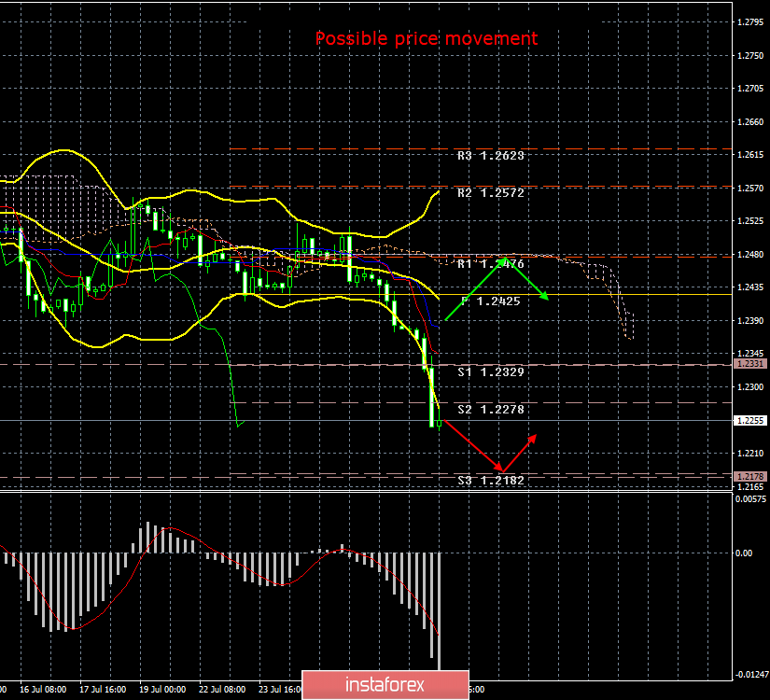Click the R1 1.2476 resistance label
The image size is (770, 700).
click(x=491, y=264)
